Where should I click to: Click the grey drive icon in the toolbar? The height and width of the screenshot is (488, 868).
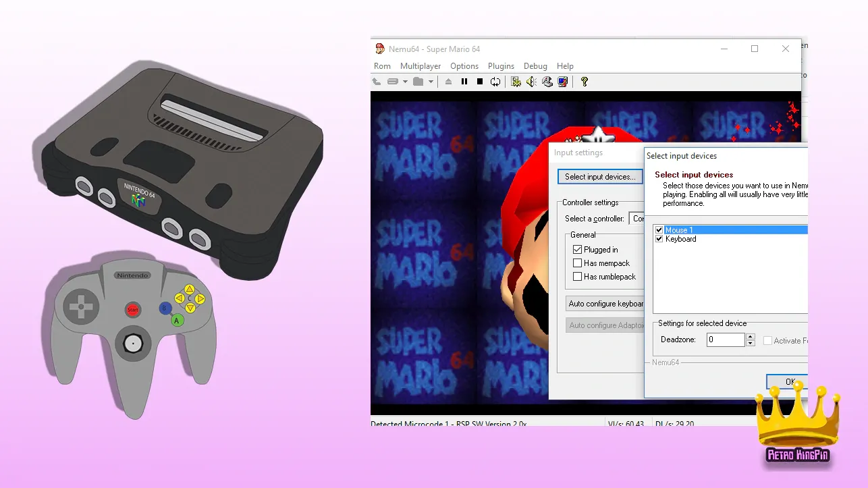click(x=393, y=82)
